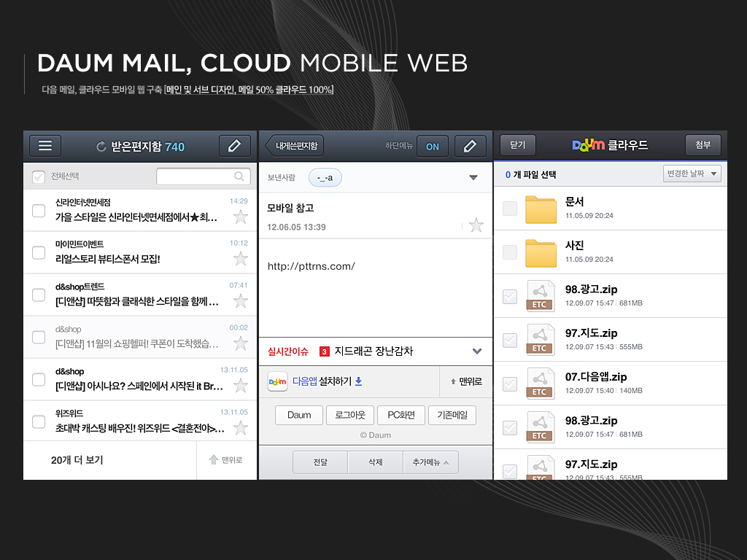
Task: Open the 사진 folder icon in the cloud
Action: [x=541, y=253]
